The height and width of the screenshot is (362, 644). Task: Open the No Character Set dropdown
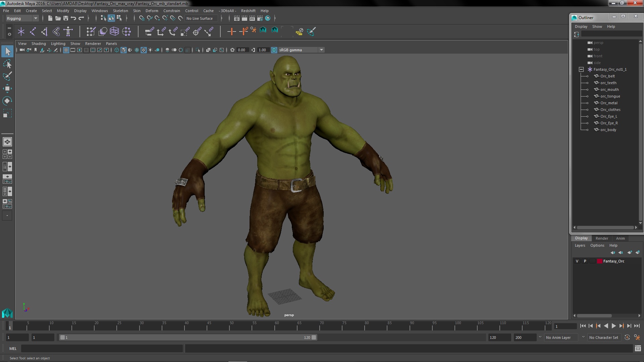tap(604, 338)
